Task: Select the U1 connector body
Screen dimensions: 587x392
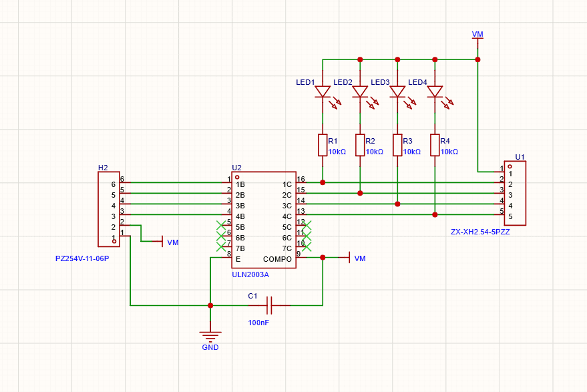Action: (515, 193)
